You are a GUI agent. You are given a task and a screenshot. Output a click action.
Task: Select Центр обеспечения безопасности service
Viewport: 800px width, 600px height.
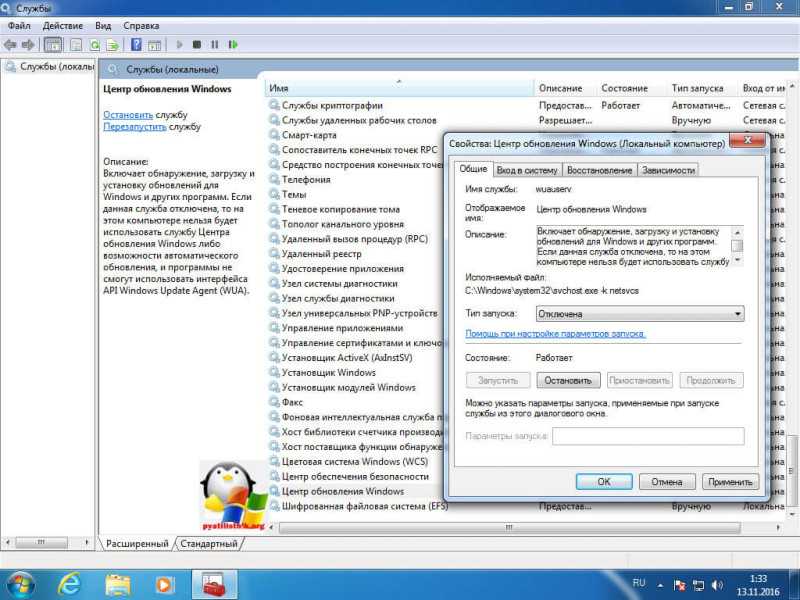coord(355,476)
